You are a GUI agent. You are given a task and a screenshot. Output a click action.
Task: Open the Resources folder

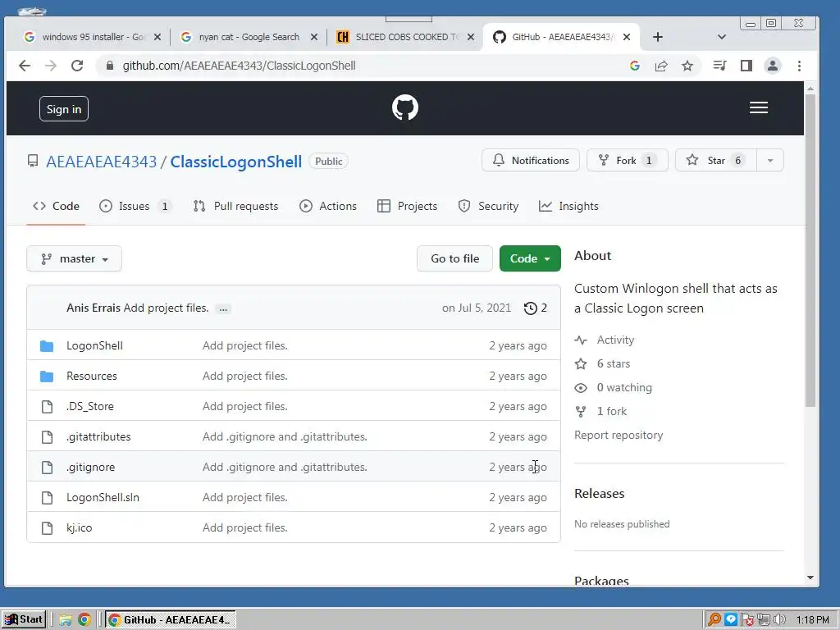click(x=92, y=376)
